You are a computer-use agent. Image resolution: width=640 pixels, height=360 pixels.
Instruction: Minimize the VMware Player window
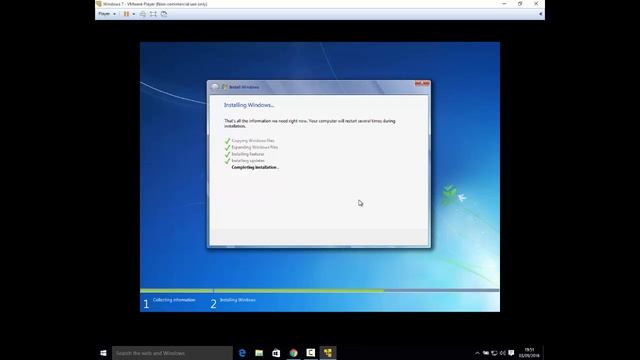pyautogui.click(x=504, y=4)
